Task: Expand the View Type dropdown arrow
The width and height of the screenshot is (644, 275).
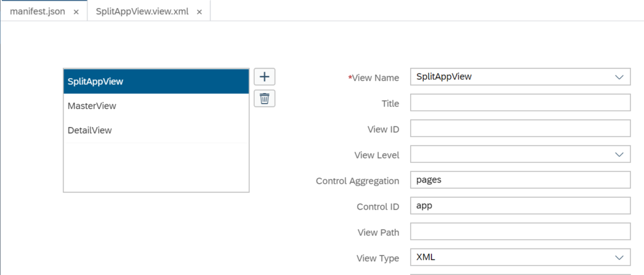Action: click(x=619, y=257)
